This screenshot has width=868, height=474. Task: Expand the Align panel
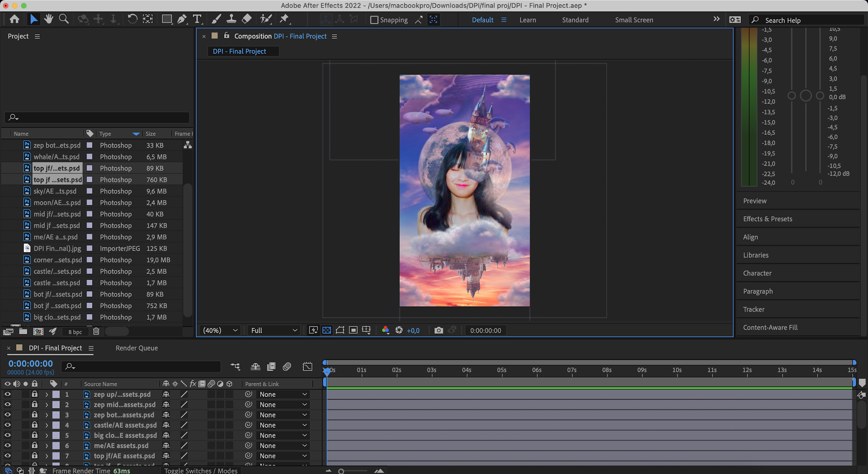pyautogui.click(x=750, y=237)
